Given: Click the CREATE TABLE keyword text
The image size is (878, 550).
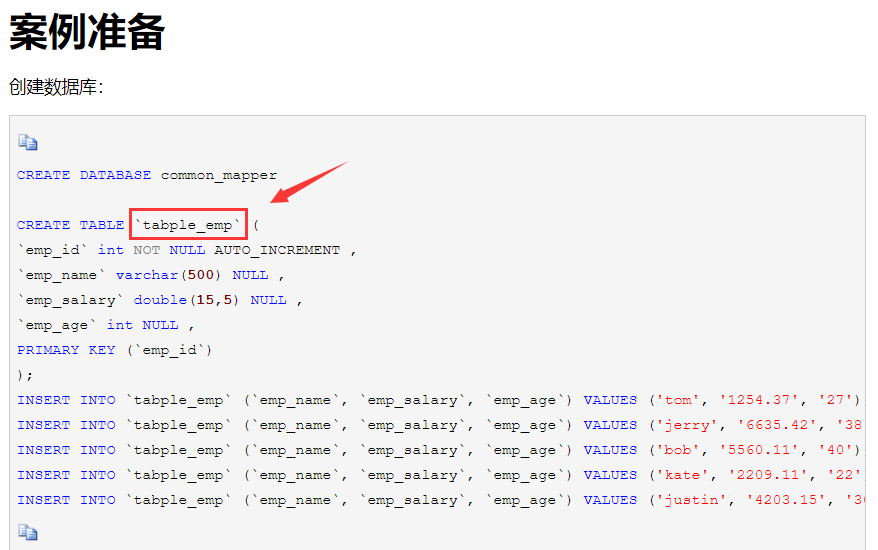Looking at the screenshot, I should pyautogui.click(x=71, y=225).
